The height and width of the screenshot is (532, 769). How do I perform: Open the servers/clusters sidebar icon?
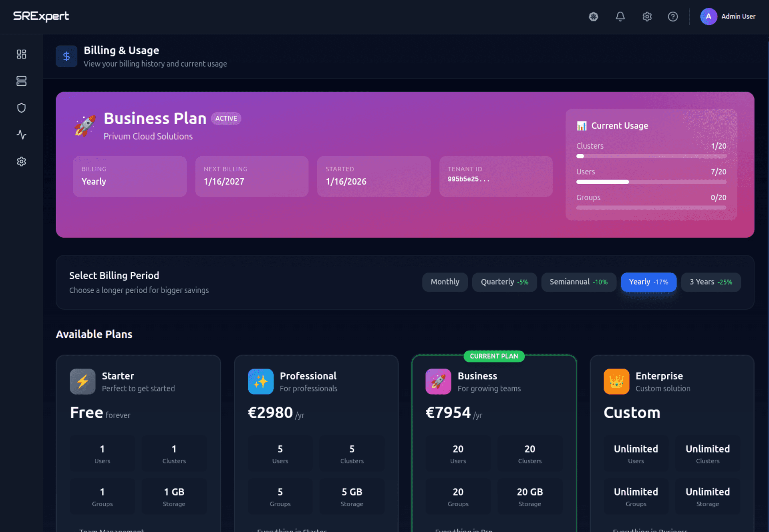coord(21,81)
